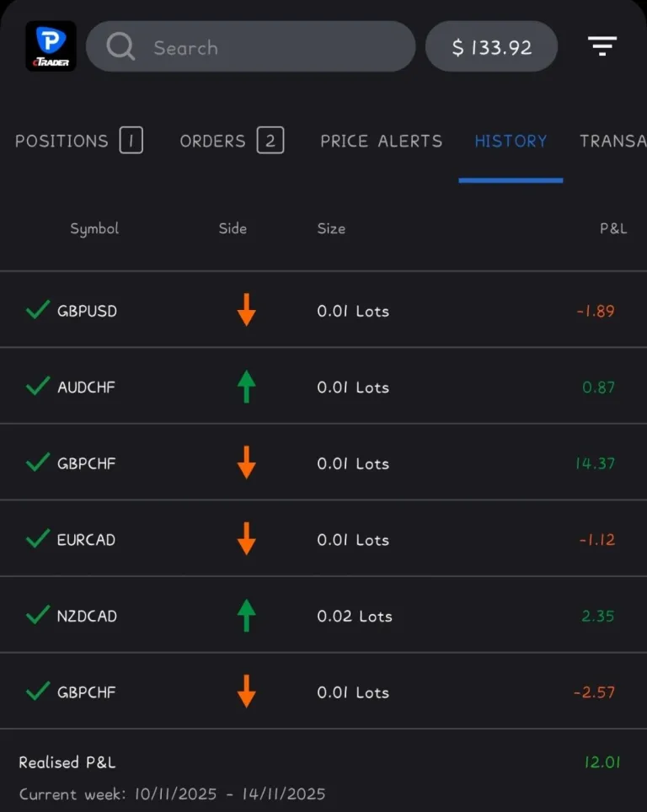The image size is (647, 812).
Task: Open the filter lines menu icon
Action: [602, 46]
